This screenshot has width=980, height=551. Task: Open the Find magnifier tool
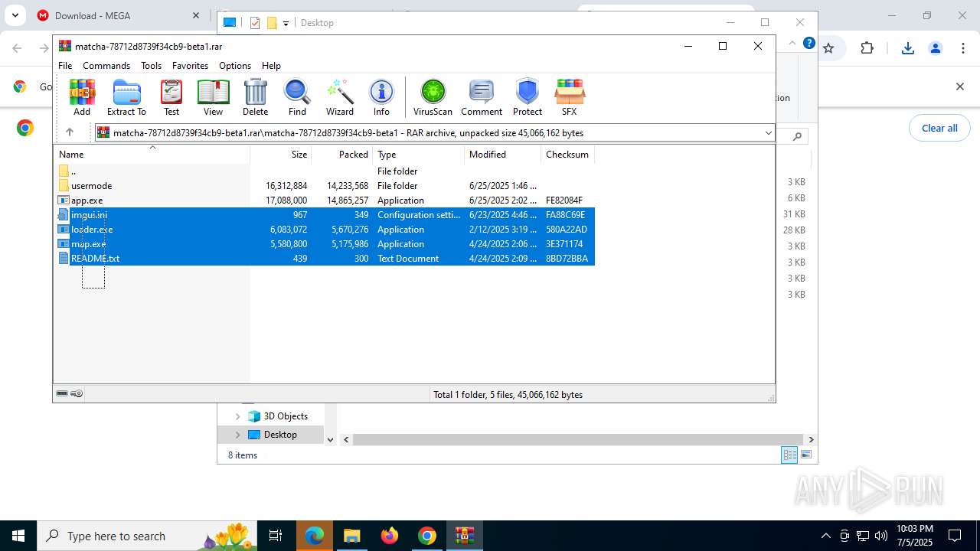point(297,97)
